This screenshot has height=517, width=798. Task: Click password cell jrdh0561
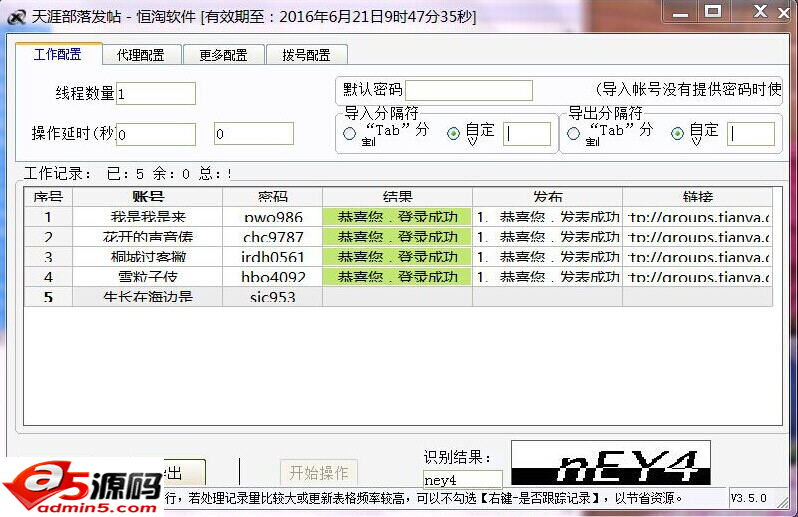pyautogui.click(x=272, y=257)
